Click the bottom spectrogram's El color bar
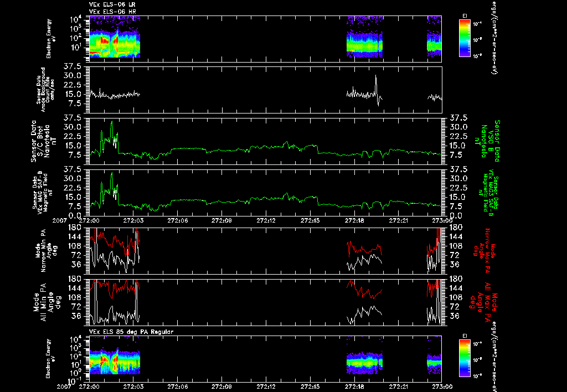The width and height of the screenshot is (567, 392). pyautogui.click(x=465, y=358)
